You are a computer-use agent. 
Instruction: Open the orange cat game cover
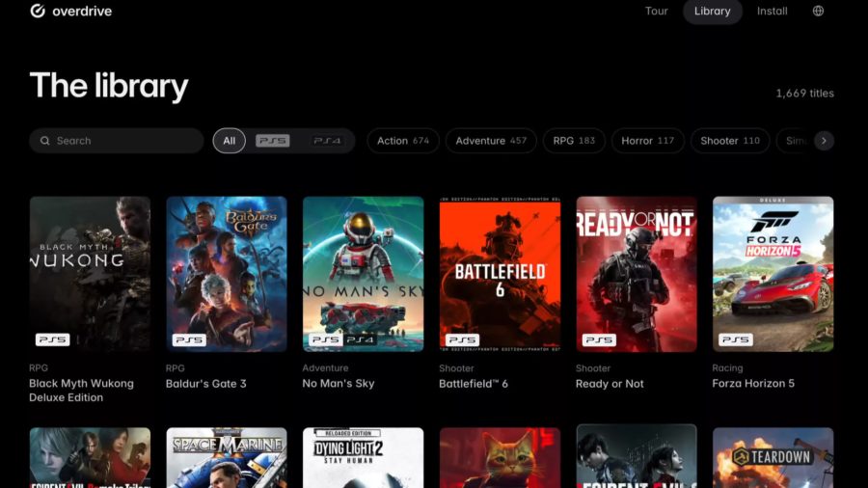point(500,457)
